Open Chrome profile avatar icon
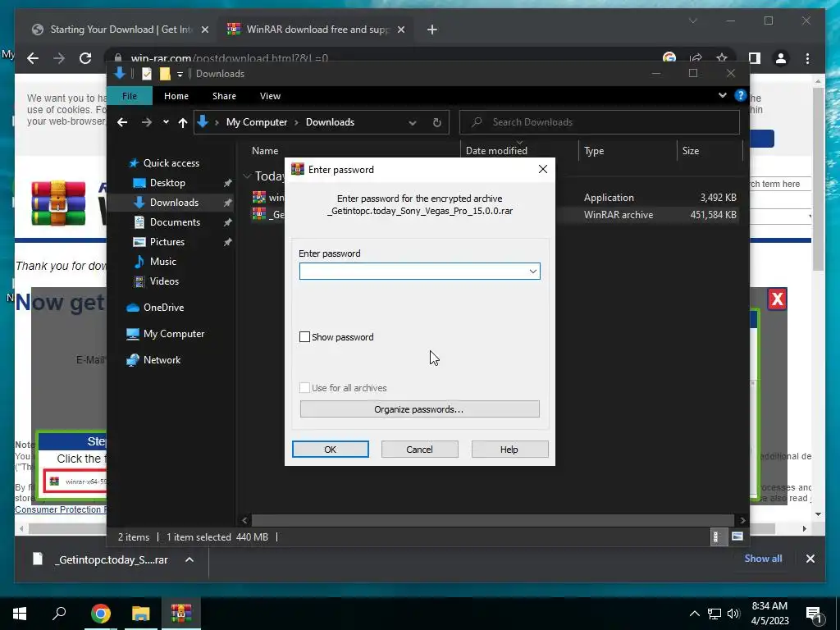The width and height of the screenshot is (840, 630). point(781,58)
